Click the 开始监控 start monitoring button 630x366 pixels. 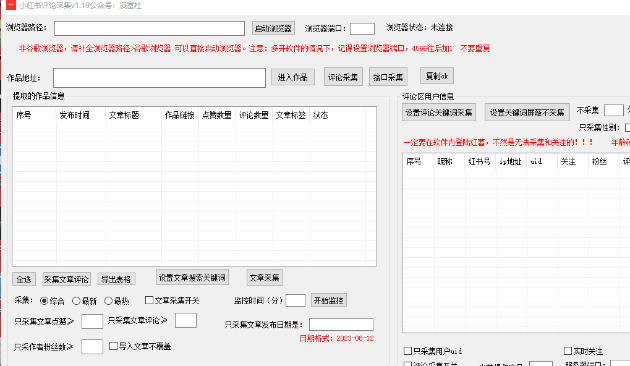(x=329, y=301)
